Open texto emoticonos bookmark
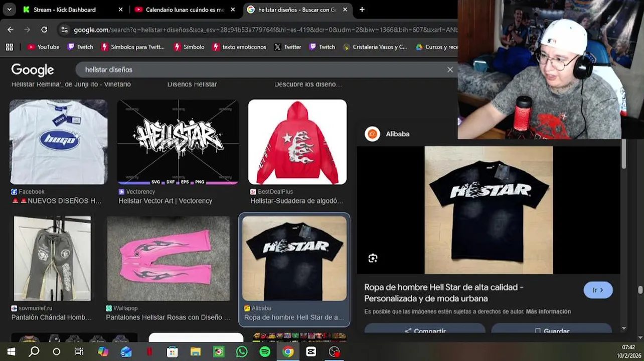The width and height of the screenshot is (644, 361). coord(239,47)
